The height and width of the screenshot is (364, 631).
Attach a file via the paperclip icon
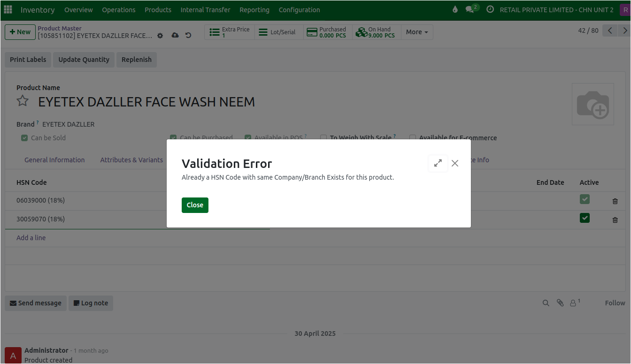(560, 303)
